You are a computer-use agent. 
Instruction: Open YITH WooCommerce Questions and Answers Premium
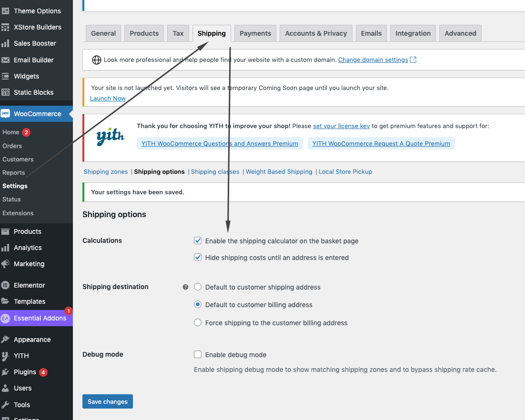220,143
